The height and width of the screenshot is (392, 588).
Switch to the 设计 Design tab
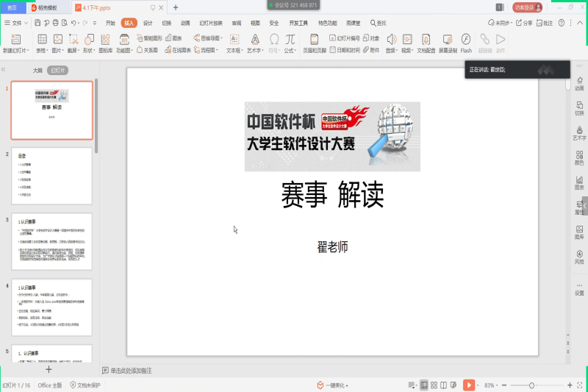coord(148,23)
